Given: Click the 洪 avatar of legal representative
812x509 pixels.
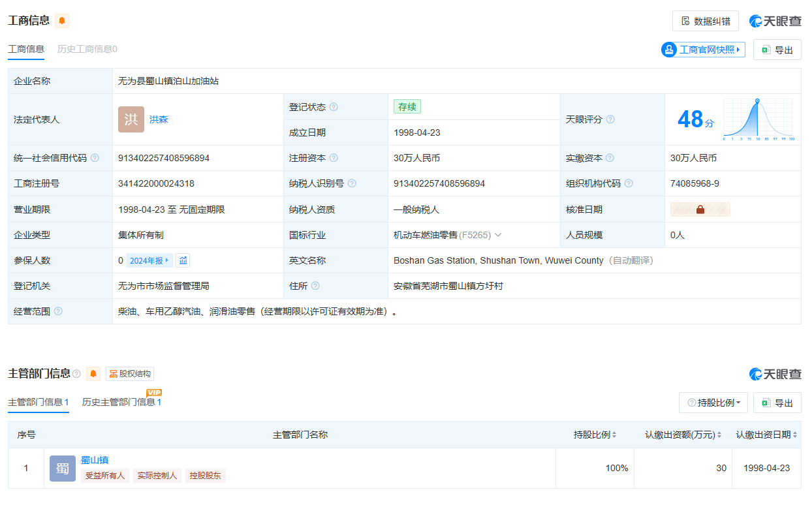Looking at the screenshot, I should click(131, 119).
